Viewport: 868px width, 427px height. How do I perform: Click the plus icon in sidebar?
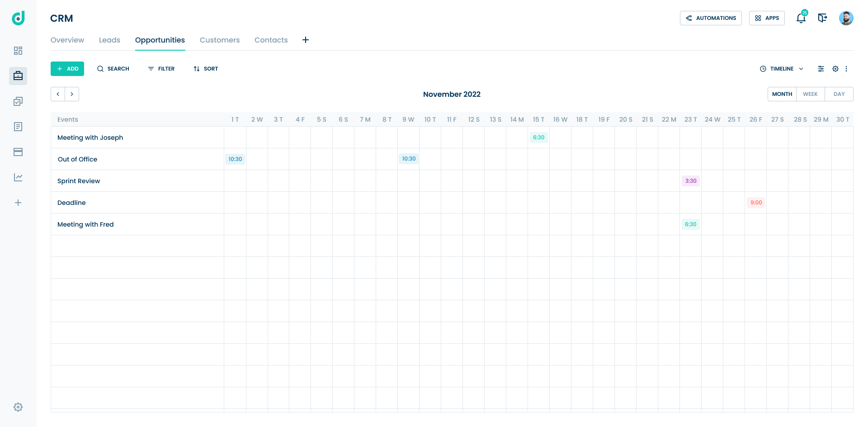pyautogui.click(x=18, y=203)
